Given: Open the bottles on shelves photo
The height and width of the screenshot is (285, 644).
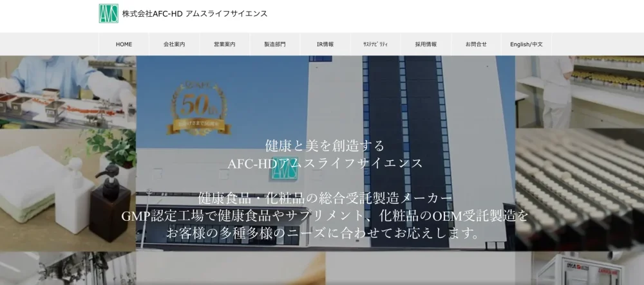Looking at the screenshot, I should click(580, 92).
